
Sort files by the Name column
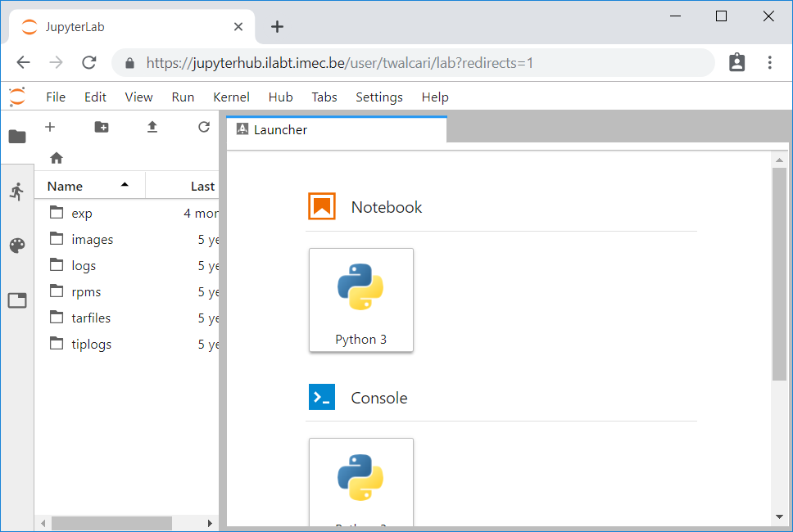(x=90, y=186)
